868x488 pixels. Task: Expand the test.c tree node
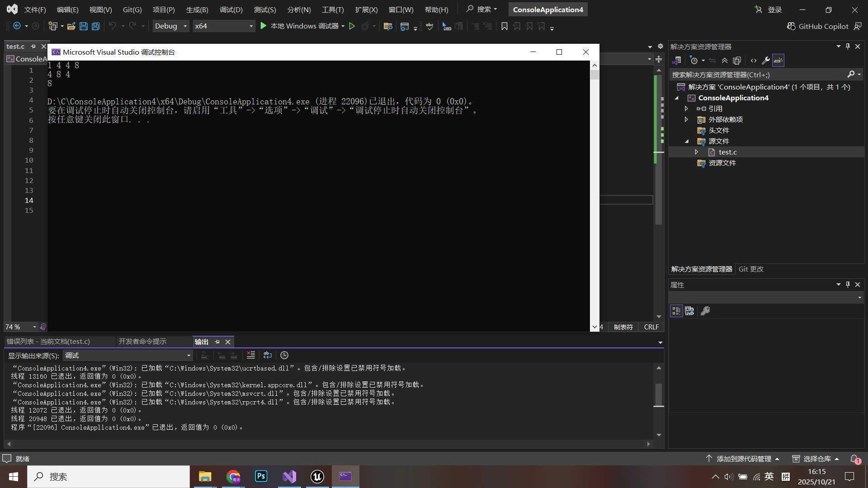[x=697, y=152]
